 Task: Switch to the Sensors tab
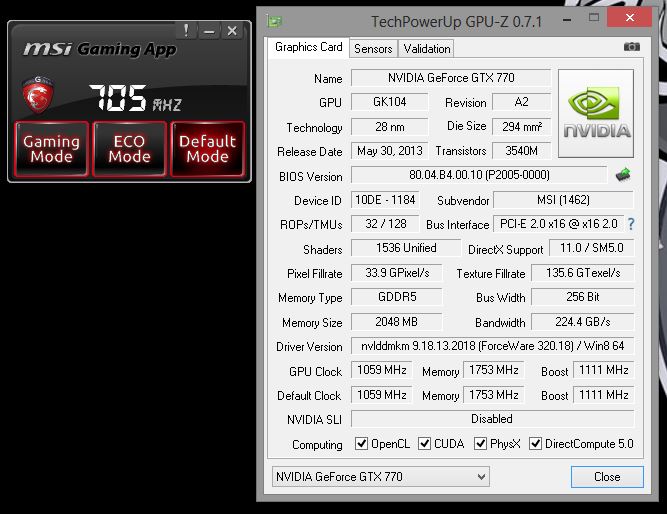pyautogui.click(x=373, y=48)
